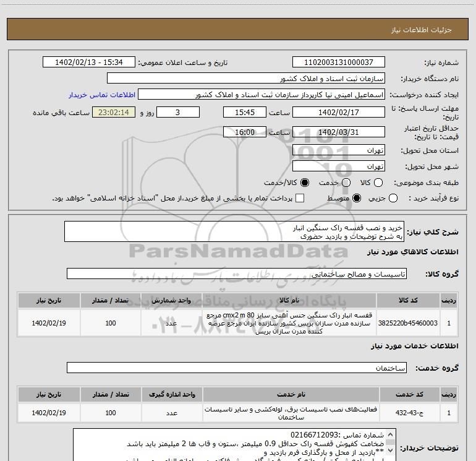Click scroll up arrow in buyer notes

pos(391,434)
